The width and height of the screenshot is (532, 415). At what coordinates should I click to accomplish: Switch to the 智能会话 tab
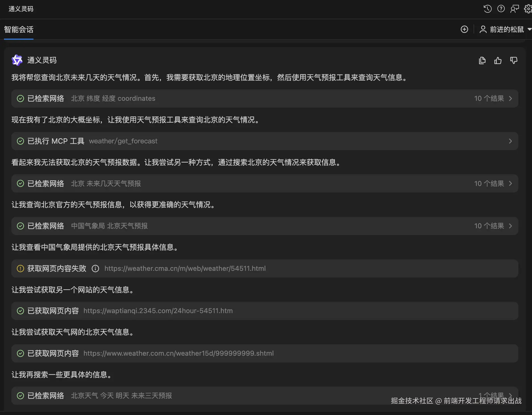[19, 30]
